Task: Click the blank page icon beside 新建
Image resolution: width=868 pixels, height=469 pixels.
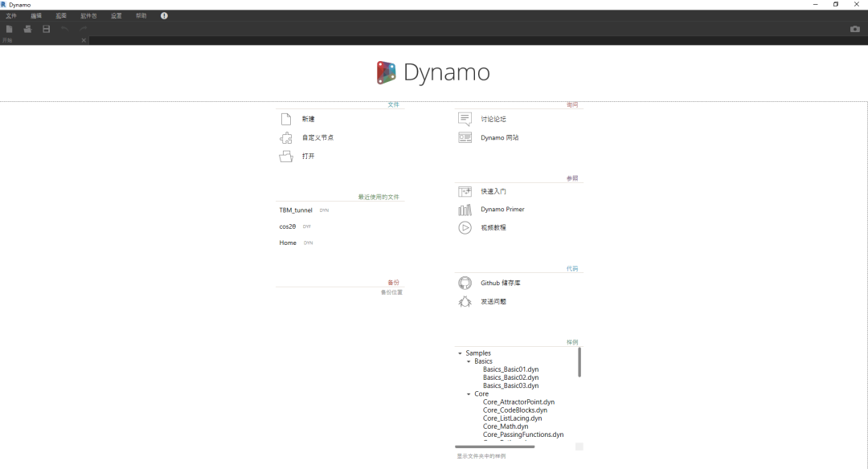Action: click(x=286, y=119)
